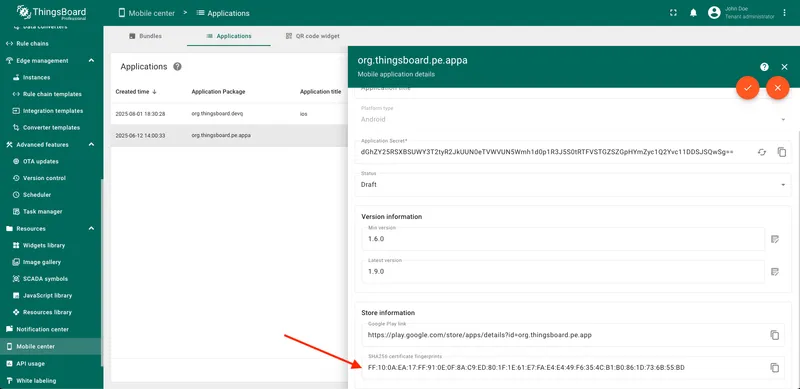Click Min version input field
Screen dimensions: 800x389
coord(563,239)
